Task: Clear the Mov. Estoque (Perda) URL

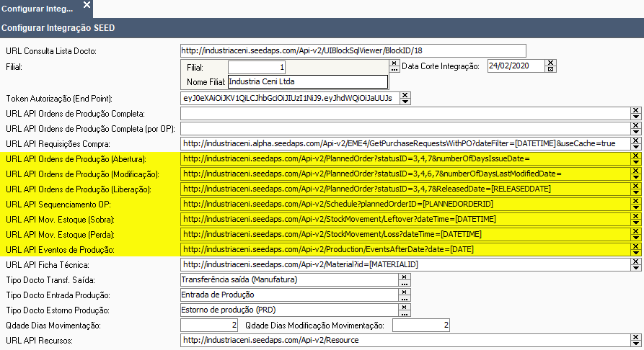Action: (636, 232)
